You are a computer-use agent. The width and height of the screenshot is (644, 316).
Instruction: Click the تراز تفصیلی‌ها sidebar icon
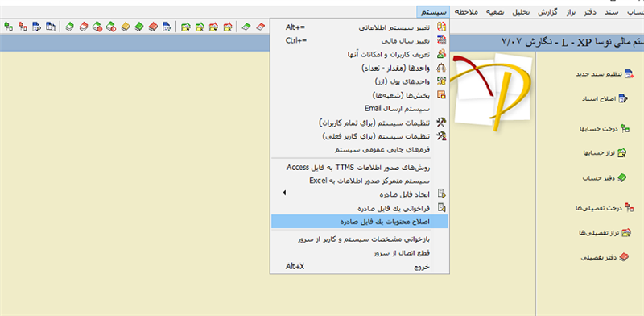click(626, 232)
